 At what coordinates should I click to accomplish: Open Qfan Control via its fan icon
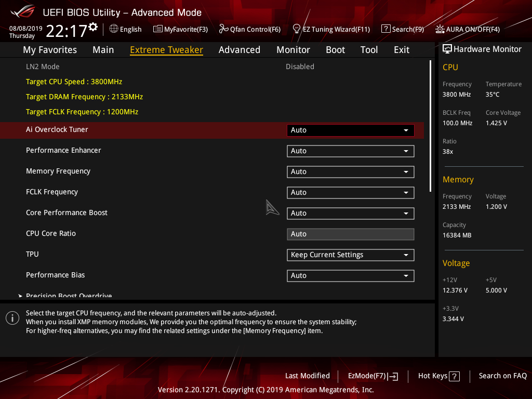pos(222,29)
